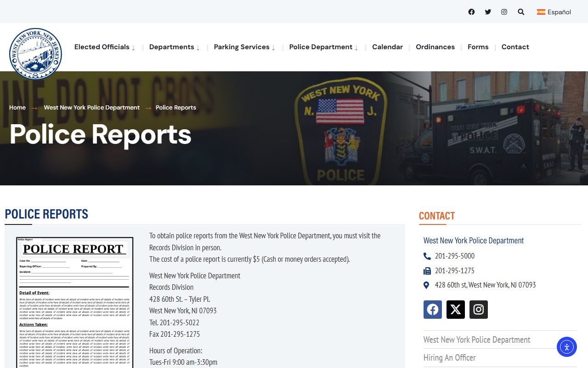The width and height of the screenshot is (588, 368).
Task: Click the text Fax 201-295-1275 in body
Action: pyautogui.click(x=175, y=334)
